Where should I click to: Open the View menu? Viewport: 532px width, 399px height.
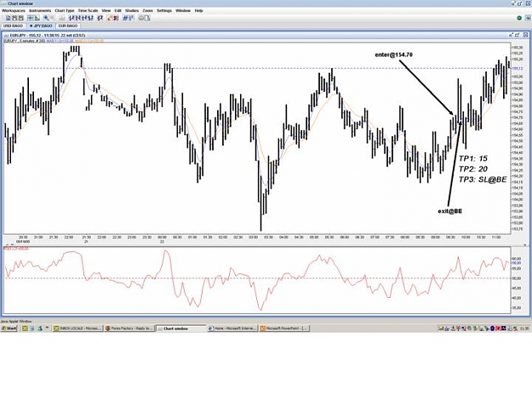(106, 11)
